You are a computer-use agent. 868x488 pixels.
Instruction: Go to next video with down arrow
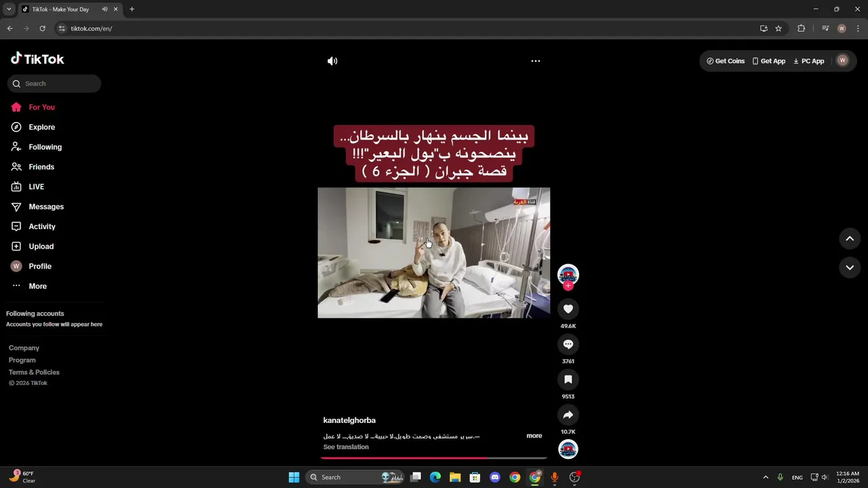[x=850, y=268]
